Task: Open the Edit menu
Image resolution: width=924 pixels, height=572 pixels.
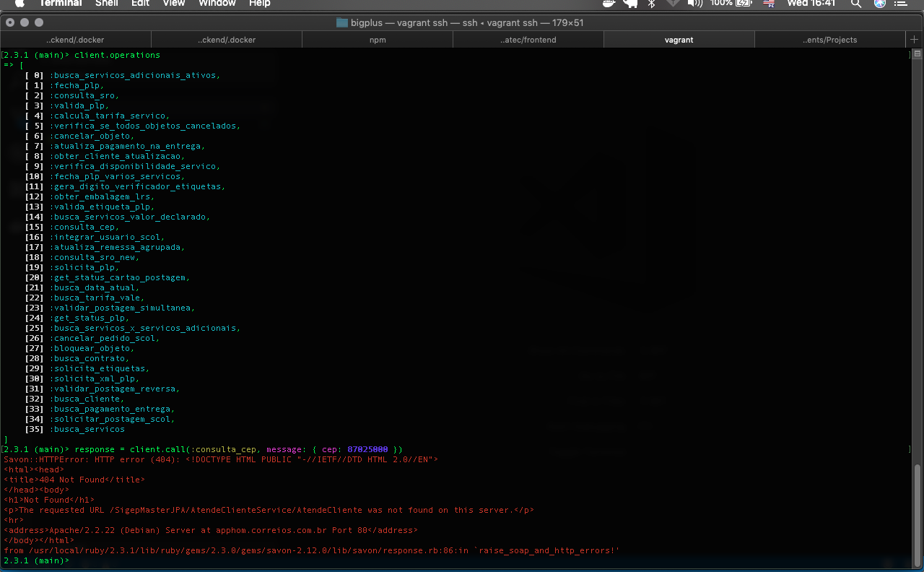Action: 140,4
